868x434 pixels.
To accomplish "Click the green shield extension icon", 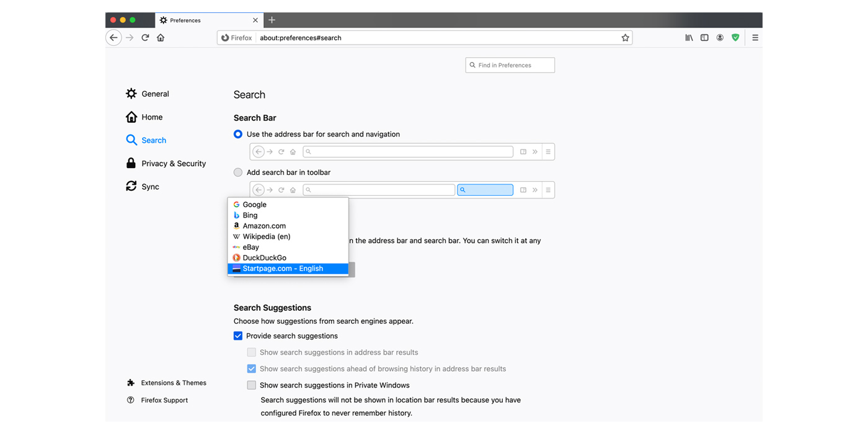I will tap(735, 38).
